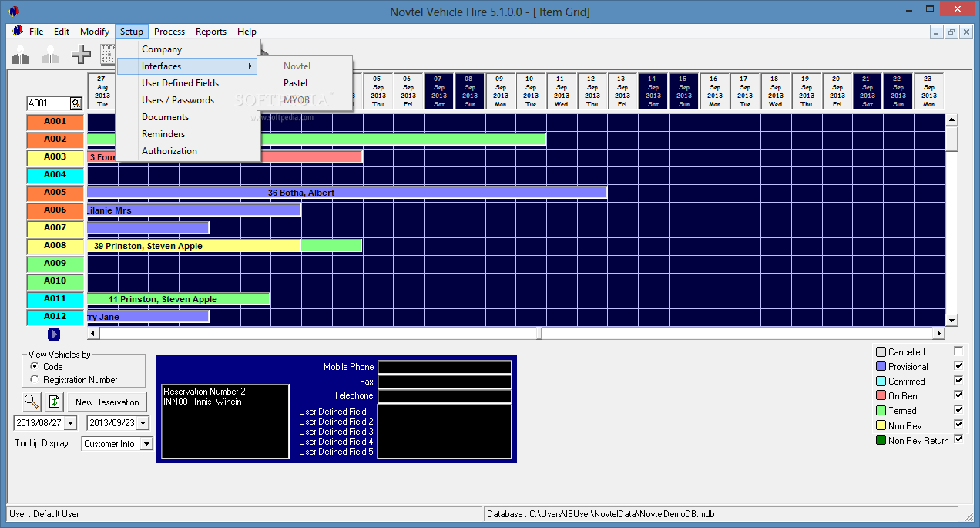This screenshot has width=980, height=528.
Task: Expand the Interfaces submenu
Action: pyautogui.click(x=189, y=66)
